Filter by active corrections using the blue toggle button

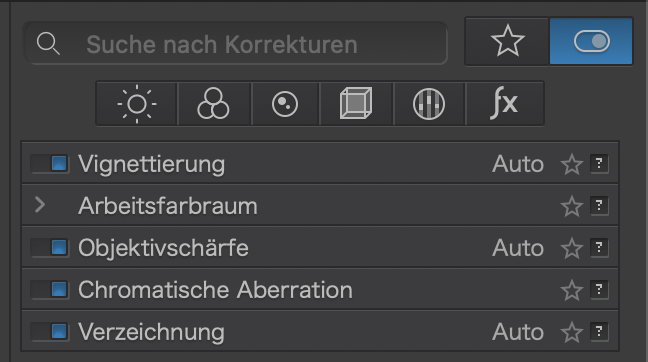pyautogui.click(x=591, y=41)
